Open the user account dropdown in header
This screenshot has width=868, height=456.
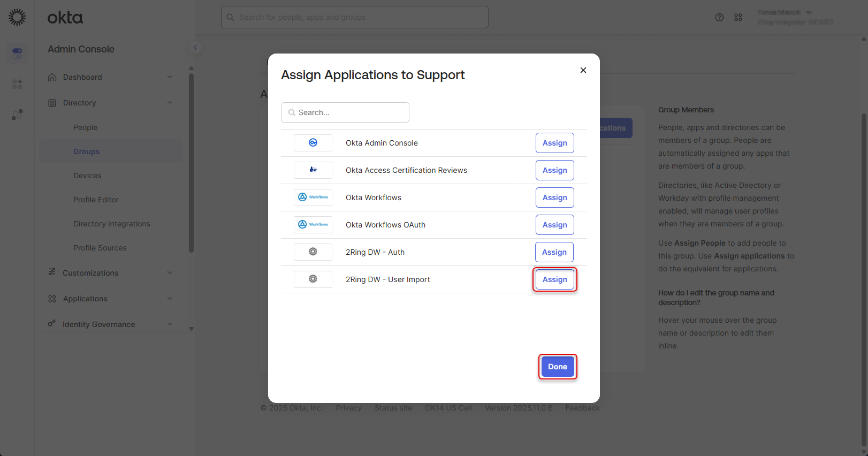point(795,17)
